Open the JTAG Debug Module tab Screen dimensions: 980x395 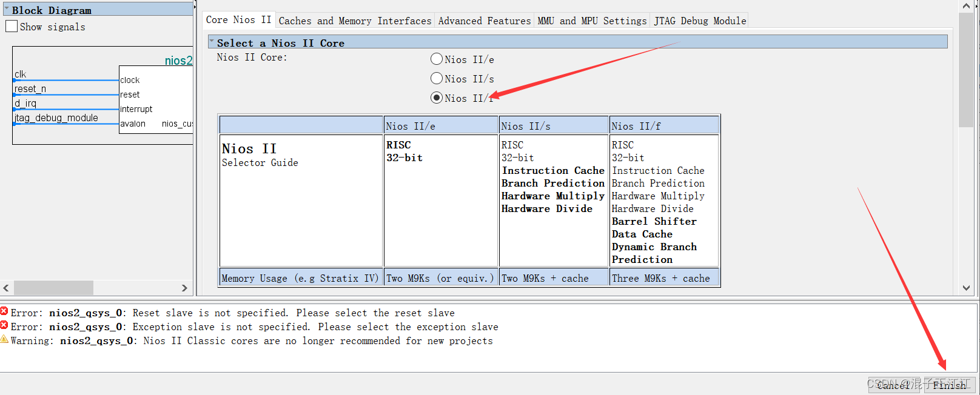point(700,21)
